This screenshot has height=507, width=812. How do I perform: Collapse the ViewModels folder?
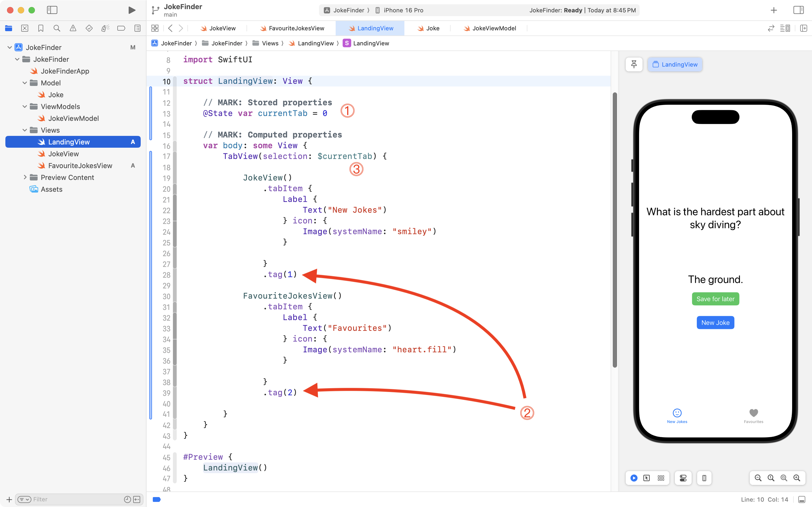point(25,107)
